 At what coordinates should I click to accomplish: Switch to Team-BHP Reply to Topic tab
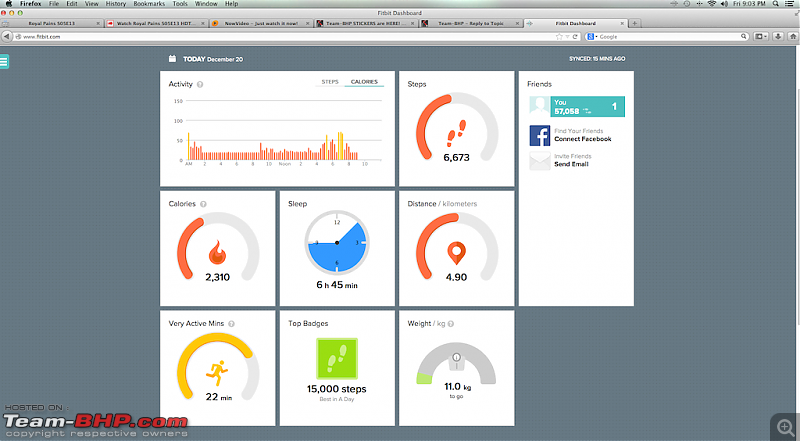(471, 23)
